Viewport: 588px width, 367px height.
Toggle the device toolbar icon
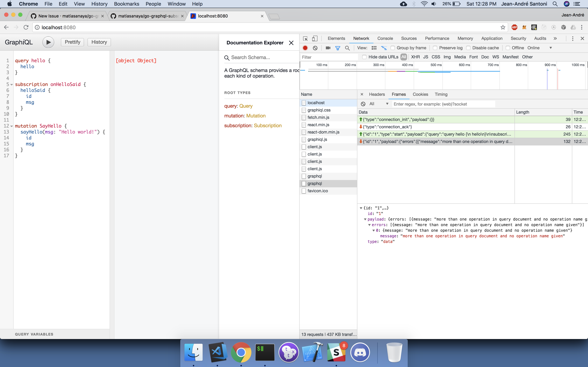click(x=315, y=39)
